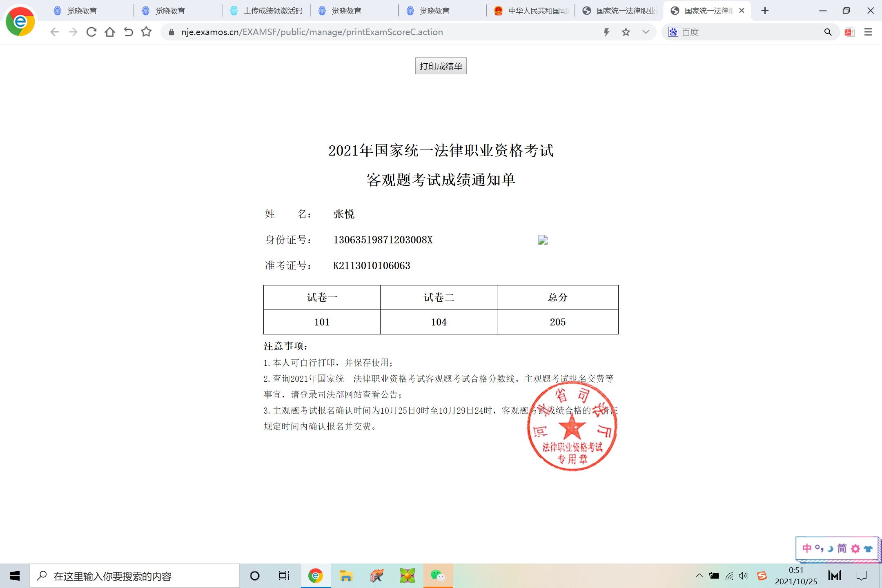The width and height of the screenshot is (882, 588).
Task: Switch to 国家统一法律职业 tab
Action: click(618, 11)
